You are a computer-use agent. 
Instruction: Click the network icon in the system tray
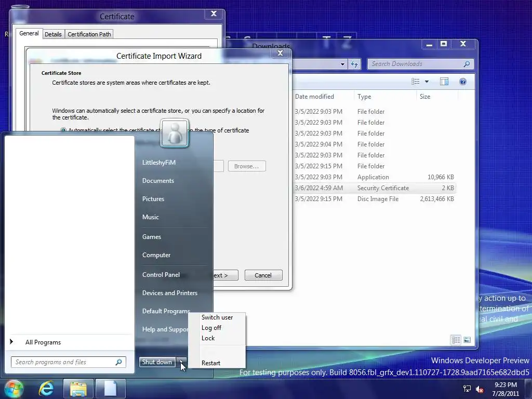467,389
